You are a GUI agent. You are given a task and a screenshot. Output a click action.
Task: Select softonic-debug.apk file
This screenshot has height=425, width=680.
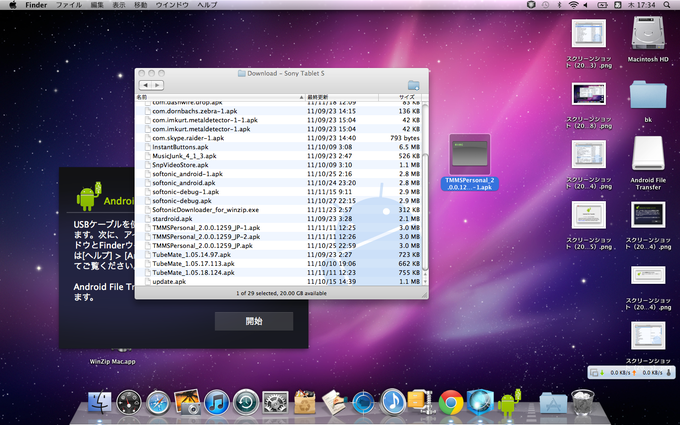pyautogui.click(x=278, y=201)
